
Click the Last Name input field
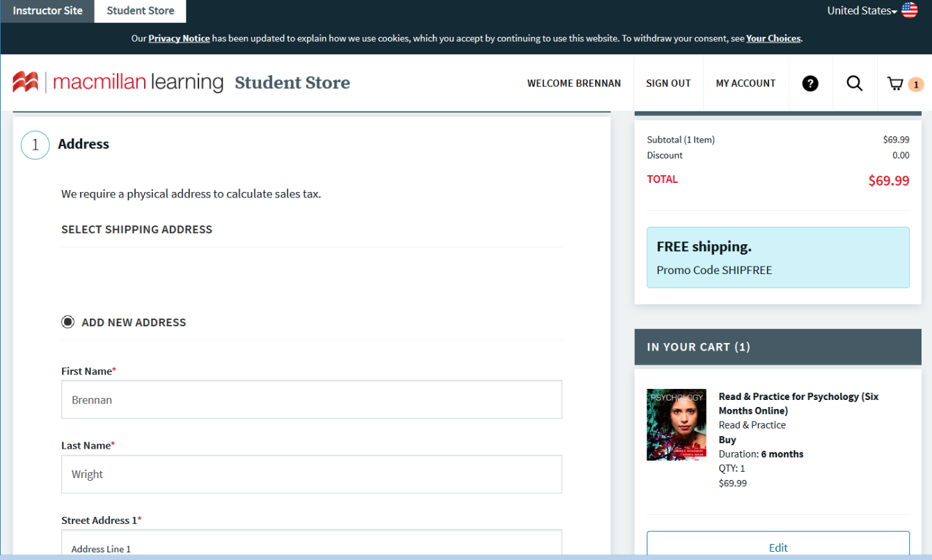(311, 474)
